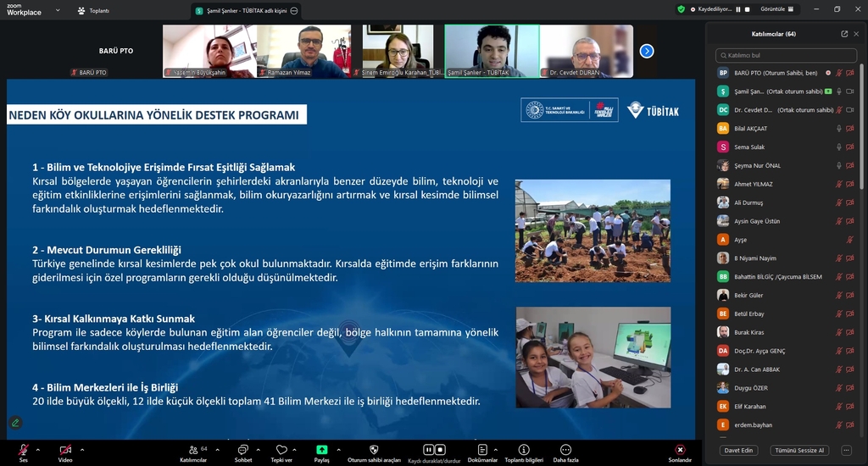This screenshot has width=868, height=466.
Task: Open Toplantı bilgileri info icon
Action: click(x=524, y=449)
